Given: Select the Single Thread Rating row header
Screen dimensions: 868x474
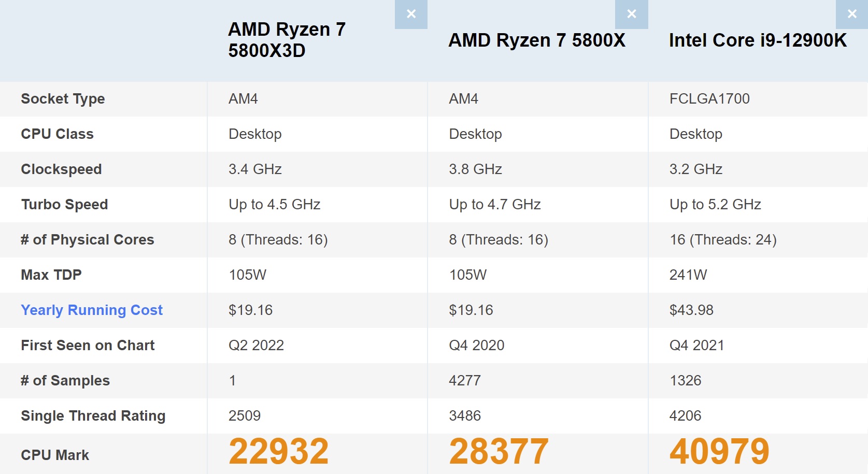Looking at the screenshot, I should click(x=93, y=415).
